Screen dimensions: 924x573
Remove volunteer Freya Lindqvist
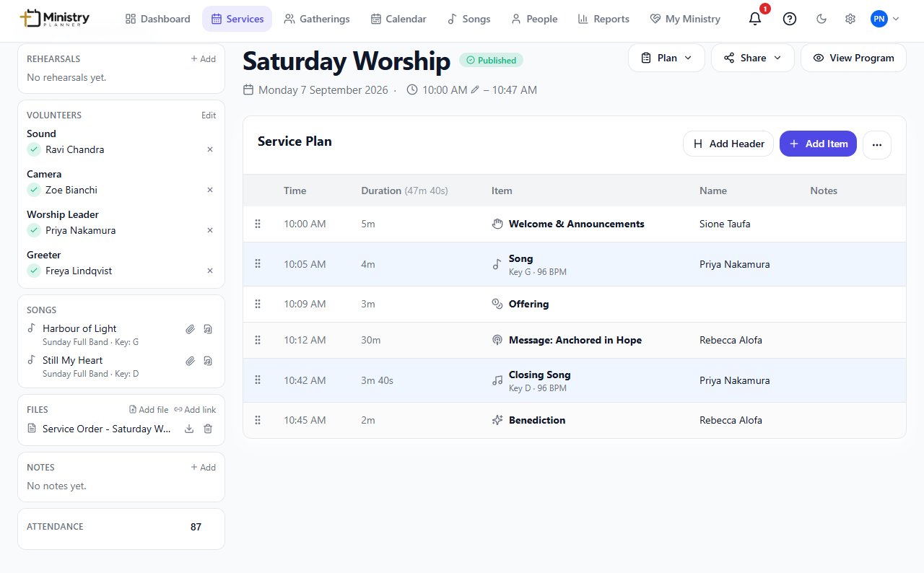click(x=210, y=271)
